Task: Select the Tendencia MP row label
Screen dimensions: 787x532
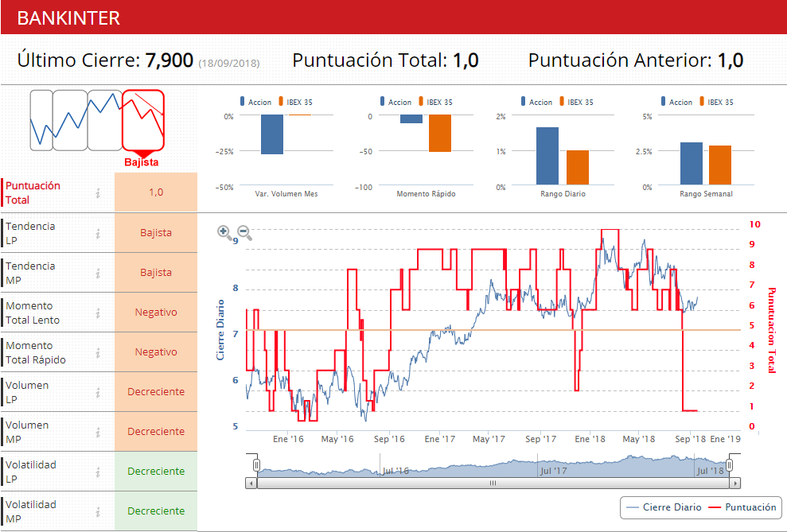Action: click(x=30, y=273)
